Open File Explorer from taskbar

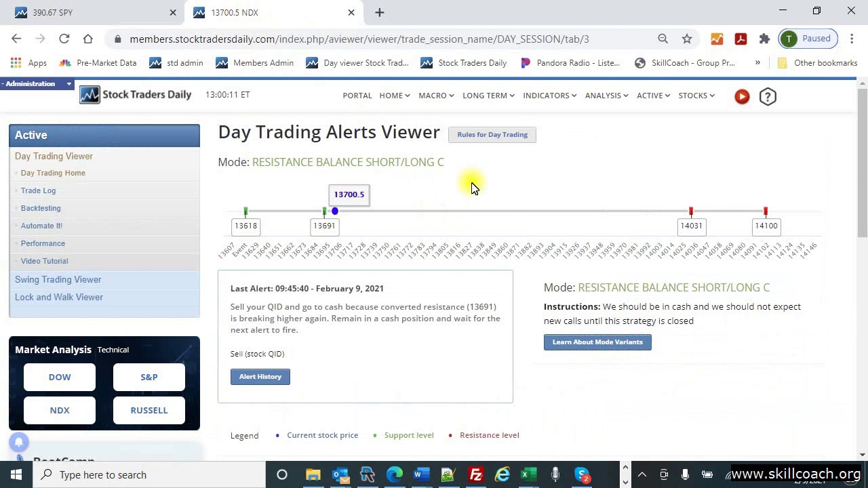pos(313,474)
